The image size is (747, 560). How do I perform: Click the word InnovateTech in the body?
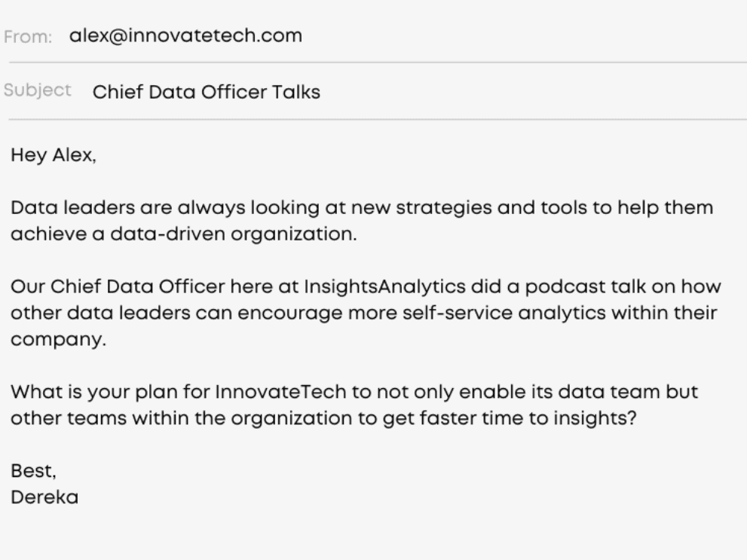(x=280, y=392)
